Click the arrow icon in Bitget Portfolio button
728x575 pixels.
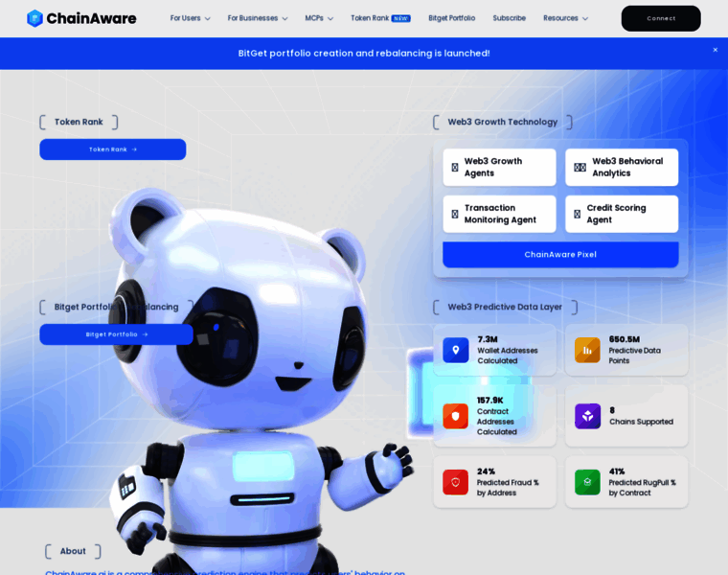(145, 334)
